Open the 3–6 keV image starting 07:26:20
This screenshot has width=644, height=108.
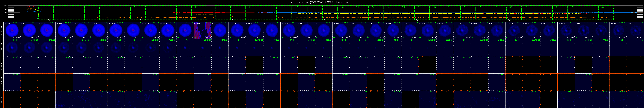click(168, 30)
